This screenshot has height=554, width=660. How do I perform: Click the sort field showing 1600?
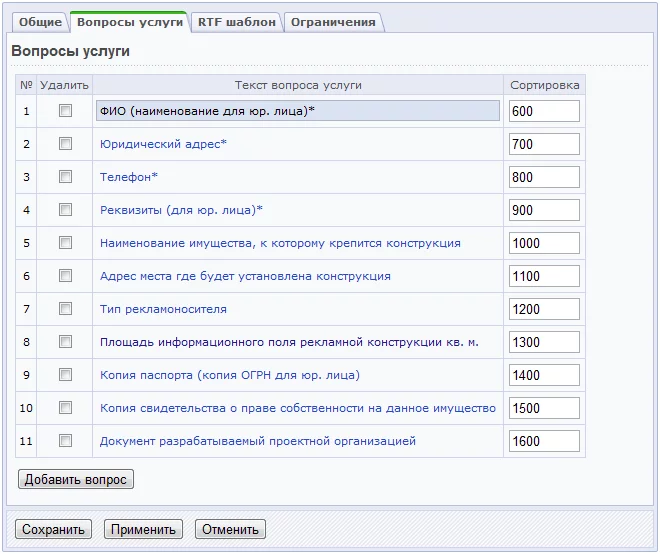(544, 441)
